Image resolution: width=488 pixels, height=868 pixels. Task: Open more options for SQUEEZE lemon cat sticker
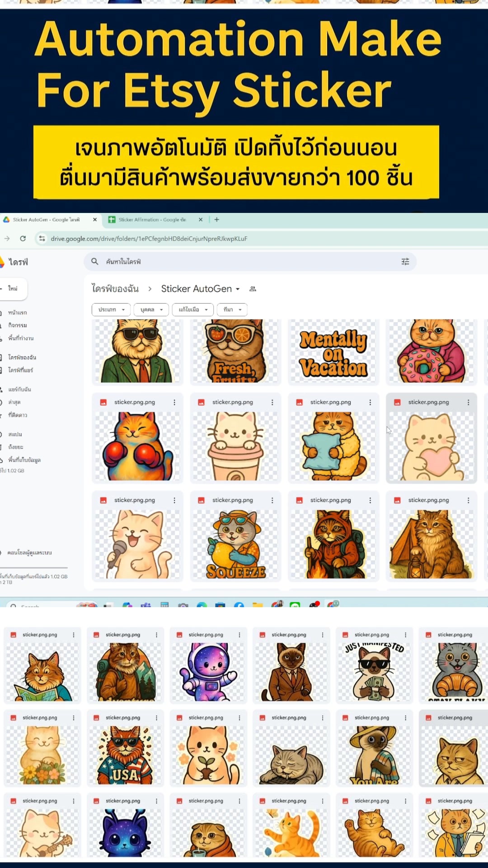pyautogui.click(x=272, y=500)
